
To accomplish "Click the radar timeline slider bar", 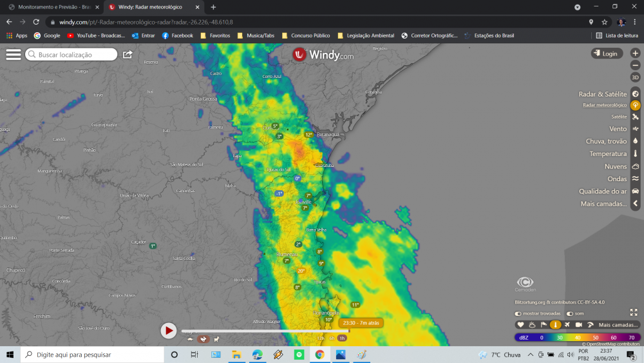I will [265, 331].
